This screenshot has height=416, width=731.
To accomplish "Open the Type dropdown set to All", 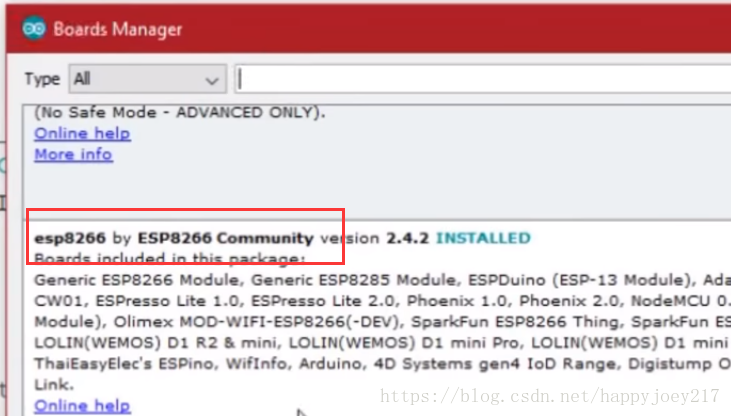I will coord(148,79).
